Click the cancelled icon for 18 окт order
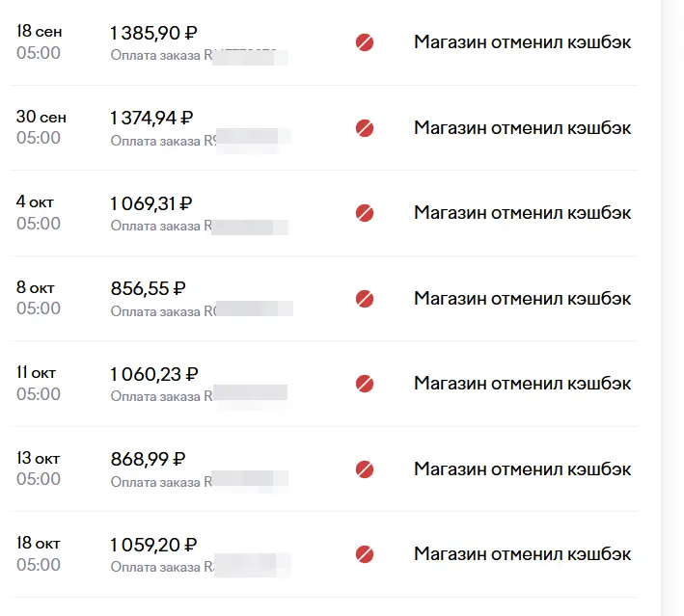This screenshot has height=616, width=684. click(365, 554)
